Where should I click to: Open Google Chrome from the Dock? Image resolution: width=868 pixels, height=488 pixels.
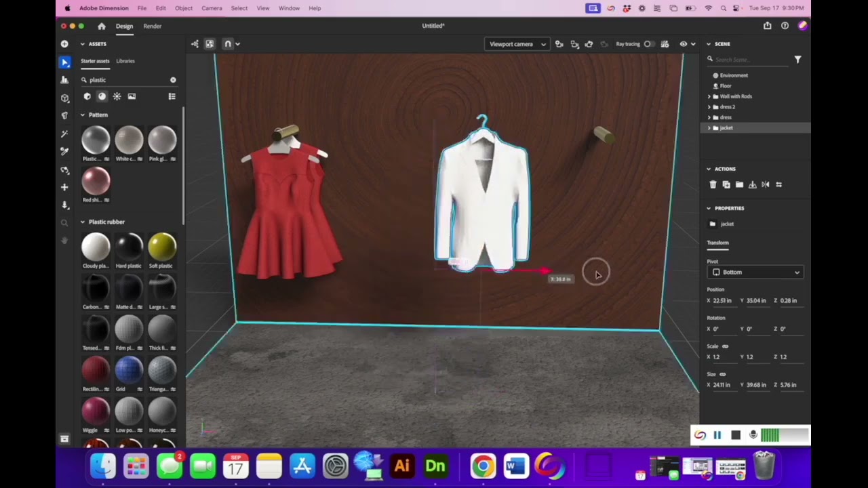[483, 466]
